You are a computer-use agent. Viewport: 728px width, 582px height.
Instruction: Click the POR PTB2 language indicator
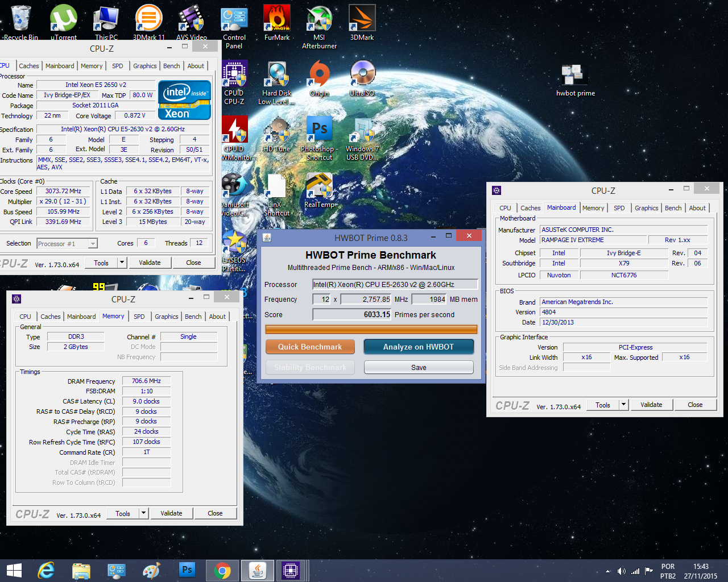coord(668,571)
